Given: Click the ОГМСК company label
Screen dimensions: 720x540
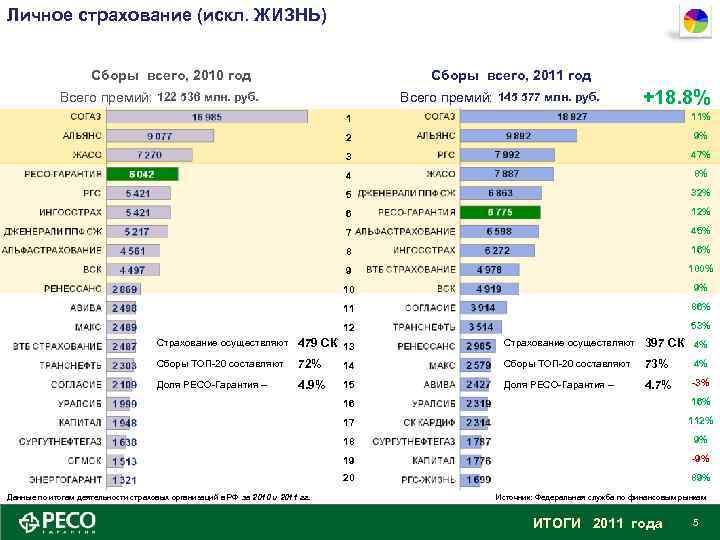Looking at the screenshot, I should click(x=84, y=461).
